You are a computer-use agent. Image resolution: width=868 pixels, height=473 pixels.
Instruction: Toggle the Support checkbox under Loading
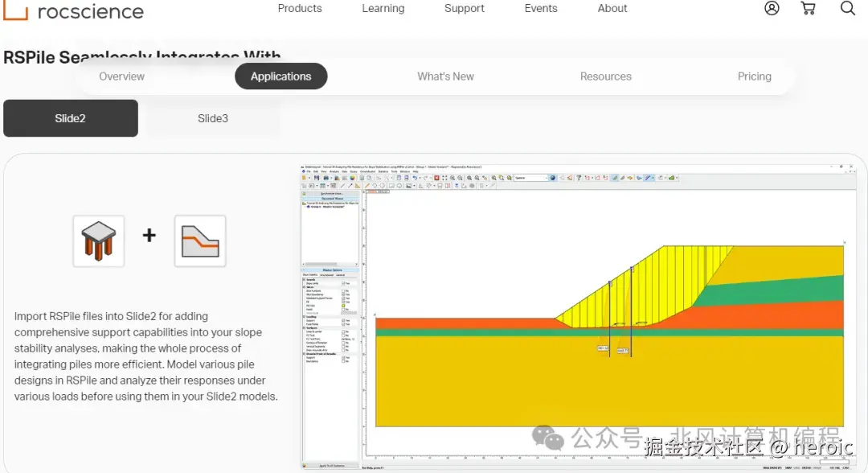343,320
